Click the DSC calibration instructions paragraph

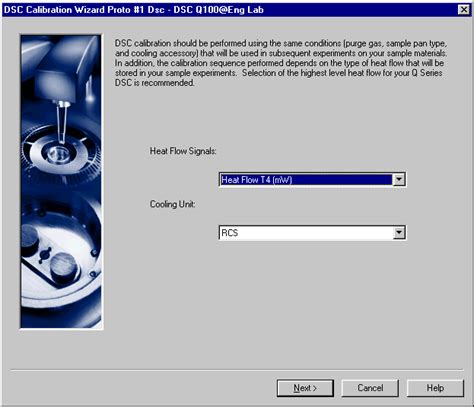click(281, 63)
